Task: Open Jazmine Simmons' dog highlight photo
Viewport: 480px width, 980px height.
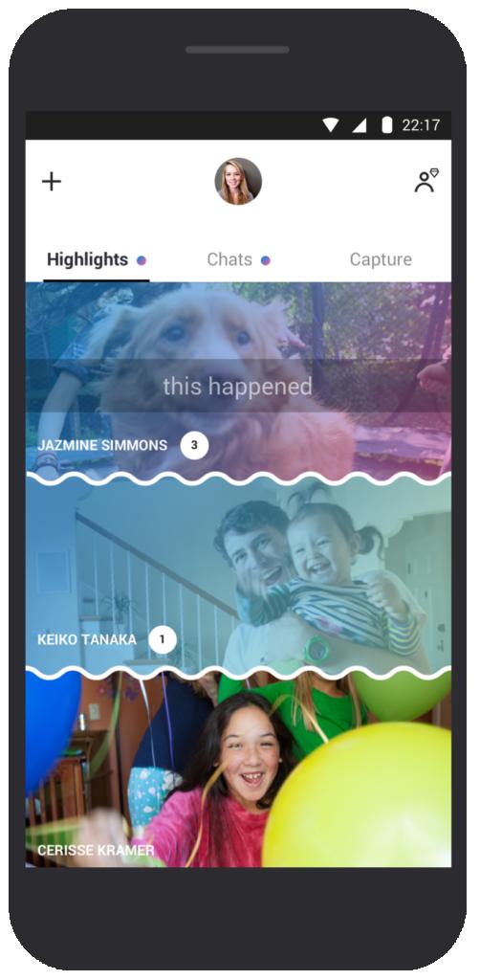Action: (238, 380)
